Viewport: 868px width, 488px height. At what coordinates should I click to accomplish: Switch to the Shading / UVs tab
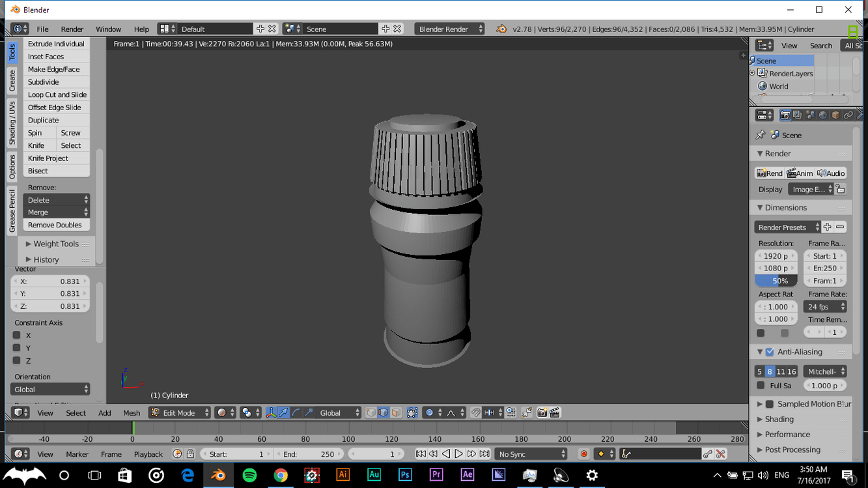coord(12,123)
